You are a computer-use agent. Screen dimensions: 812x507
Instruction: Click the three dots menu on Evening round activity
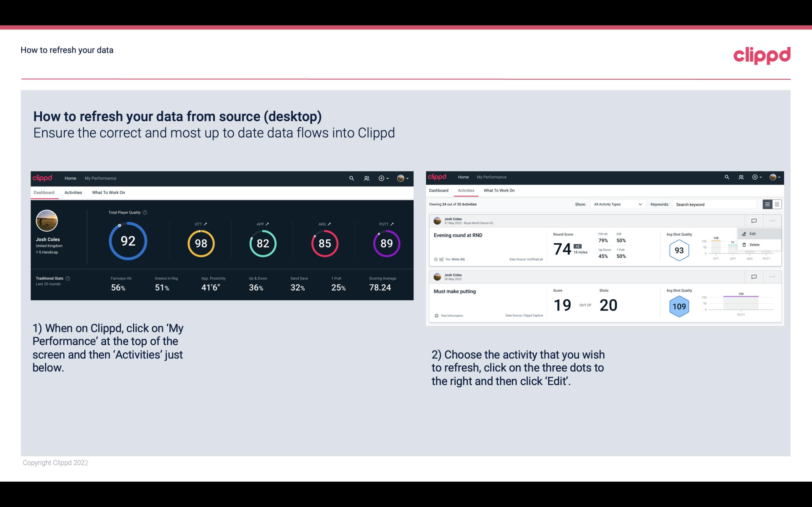771,220
